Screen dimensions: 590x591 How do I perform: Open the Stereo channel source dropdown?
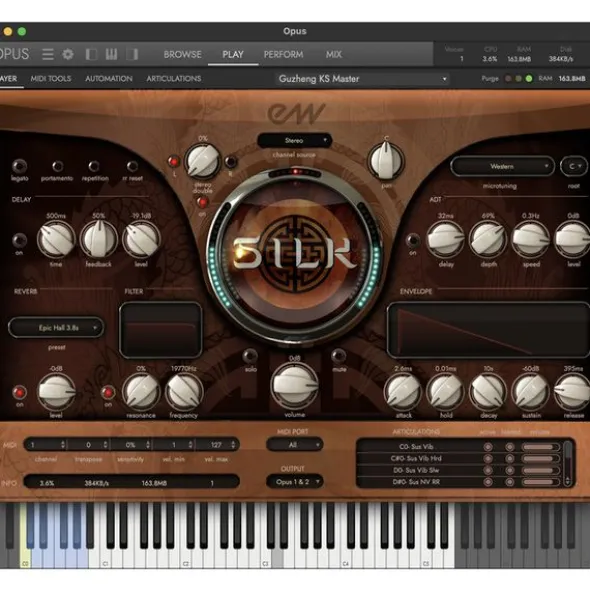[294, 141]
